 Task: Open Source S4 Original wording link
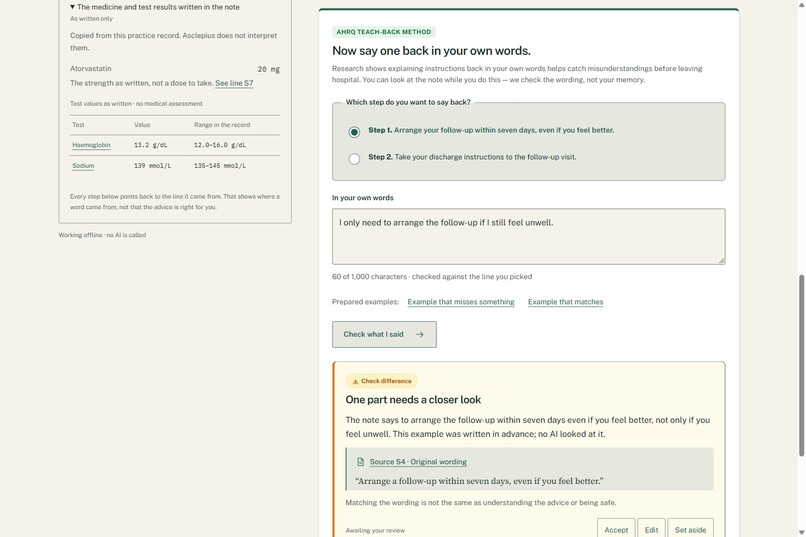[418, 462]
